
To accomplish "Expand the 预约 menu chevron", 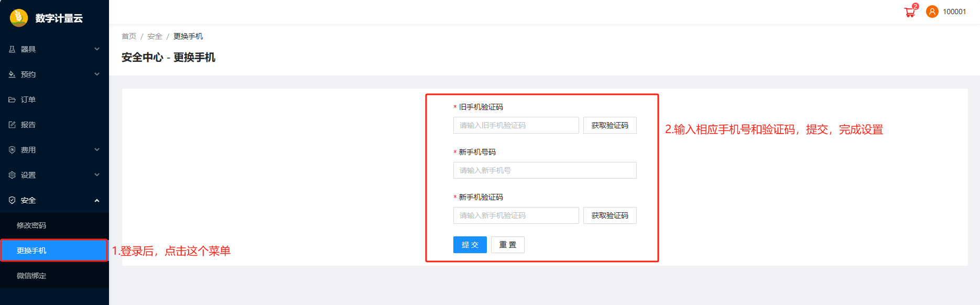I will pyautogui.click(x=97, y=74).
